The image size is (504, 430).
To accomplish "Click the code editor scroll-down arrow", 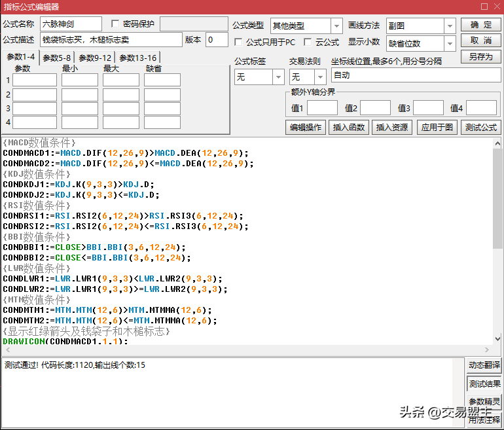I will coord(497,339).
